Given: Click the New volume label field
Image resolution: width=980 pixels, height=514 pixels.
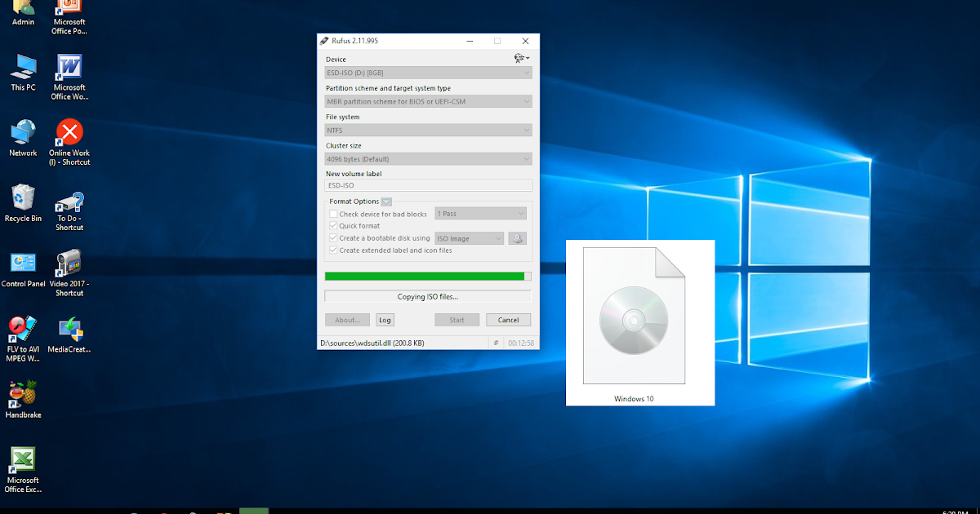Looking at the screenshot, I should click(428, 185).
